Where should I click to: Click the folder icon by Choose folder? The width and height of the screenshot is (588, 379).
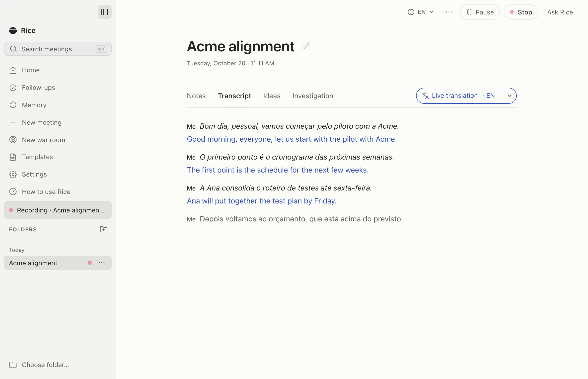(x=13, y=365)
